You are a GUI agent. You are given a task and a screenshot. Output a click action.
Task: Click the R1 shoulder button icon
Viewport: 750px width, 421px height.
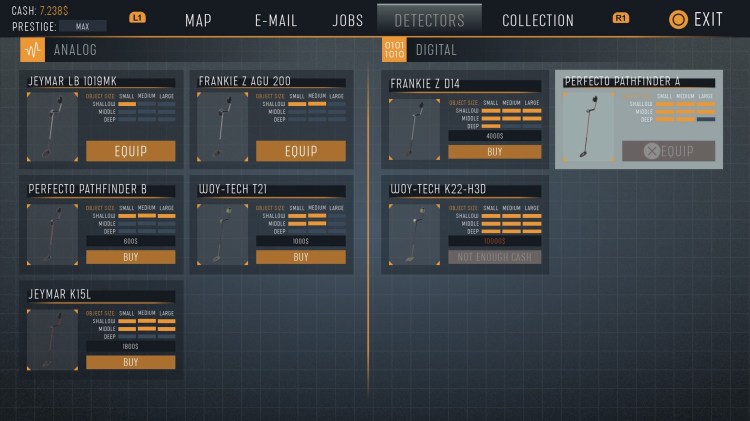click(620, 18)
